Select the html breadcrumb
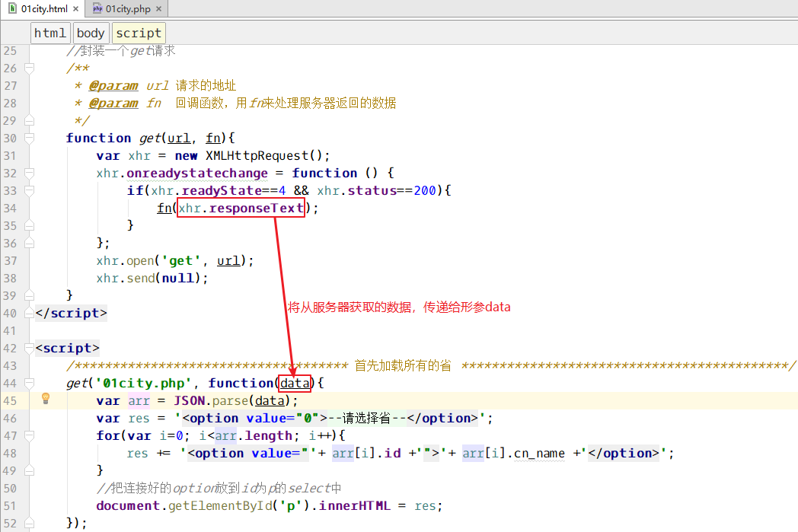The image size is (798, 532). coord(50,33)
